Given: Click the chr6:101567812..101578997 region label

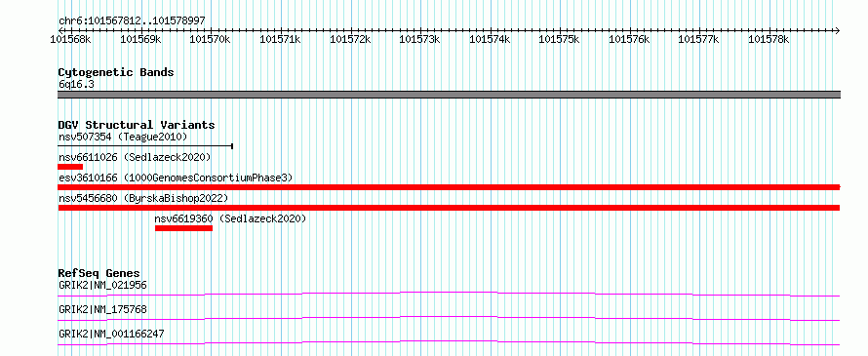Looking at the screenshot, I should click(x=132, y=21).
